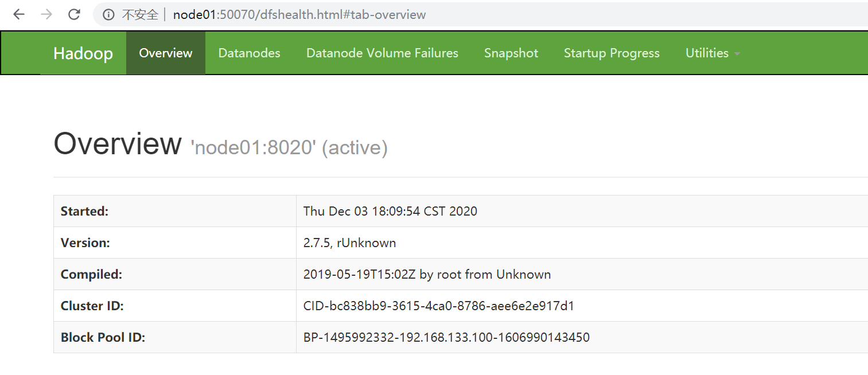Click the Compiled: label cell
The image size is (868, 375).
tap(174, 274)
